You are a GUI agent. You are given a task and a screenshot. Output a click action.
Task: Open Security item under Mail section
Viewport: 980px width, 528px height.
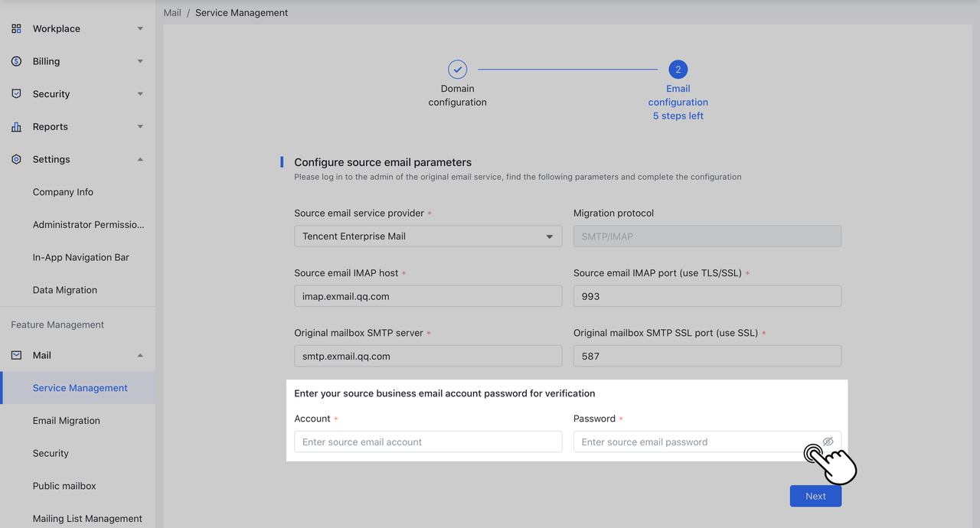pyautogui.click(x=51, y=453)
